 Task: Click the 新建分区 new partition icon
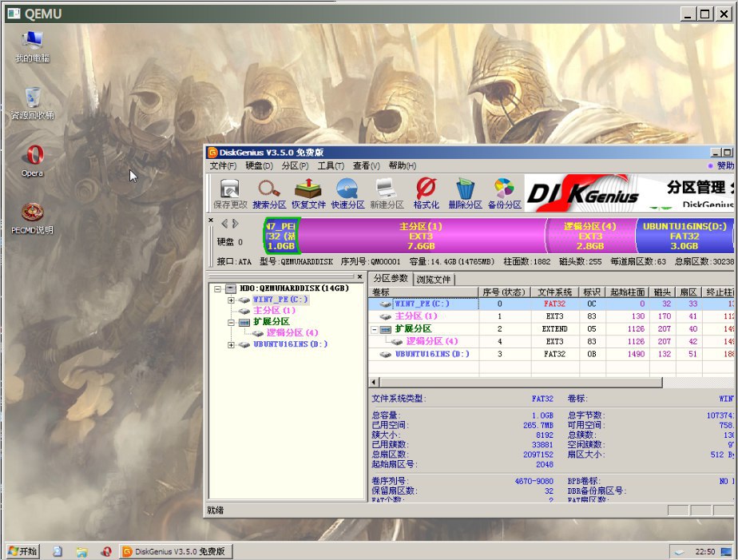[x=387, y=193]
